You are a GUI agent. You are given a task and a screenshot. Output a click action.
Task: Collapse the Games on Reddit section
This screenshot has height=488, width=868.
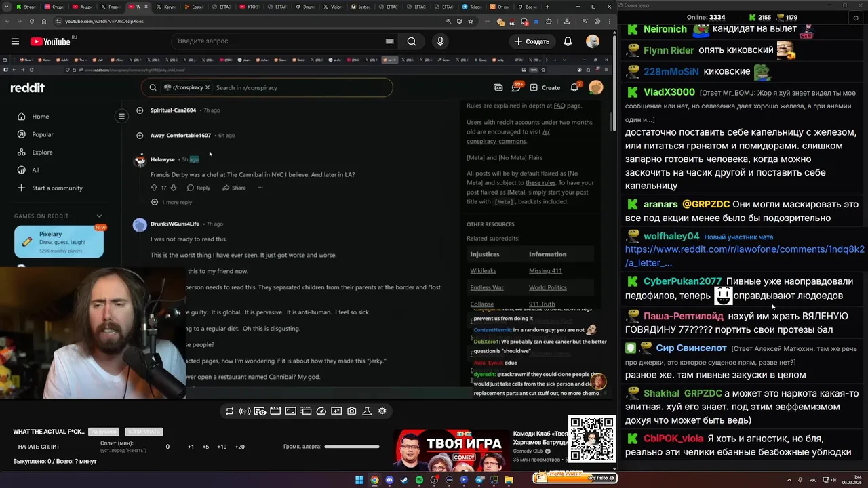point(99,216)
